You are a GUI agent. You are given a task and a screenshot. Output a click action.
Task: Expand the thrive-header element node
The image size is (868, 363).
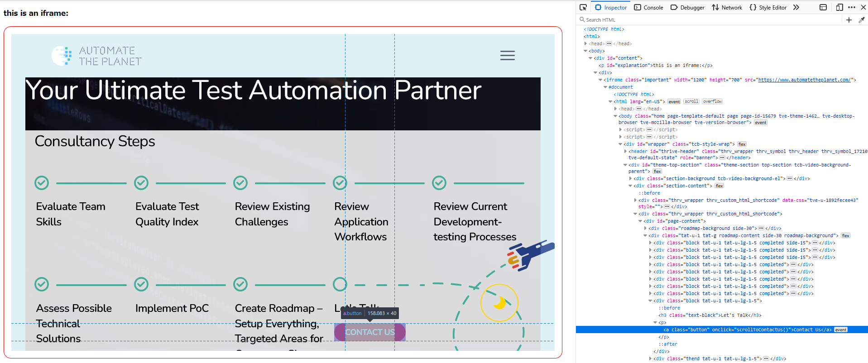[626, 151]
